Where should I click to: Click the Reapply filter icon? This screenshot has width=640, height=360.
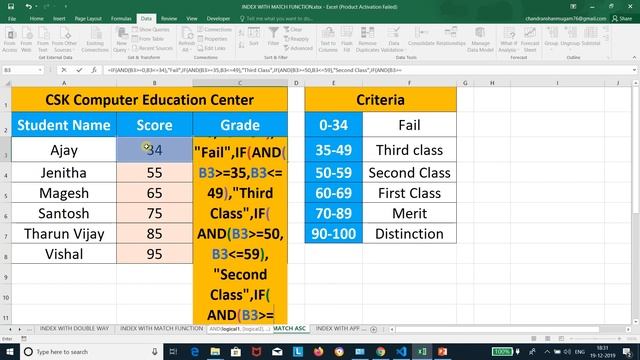pyautogui.click(x=296, y=39)
